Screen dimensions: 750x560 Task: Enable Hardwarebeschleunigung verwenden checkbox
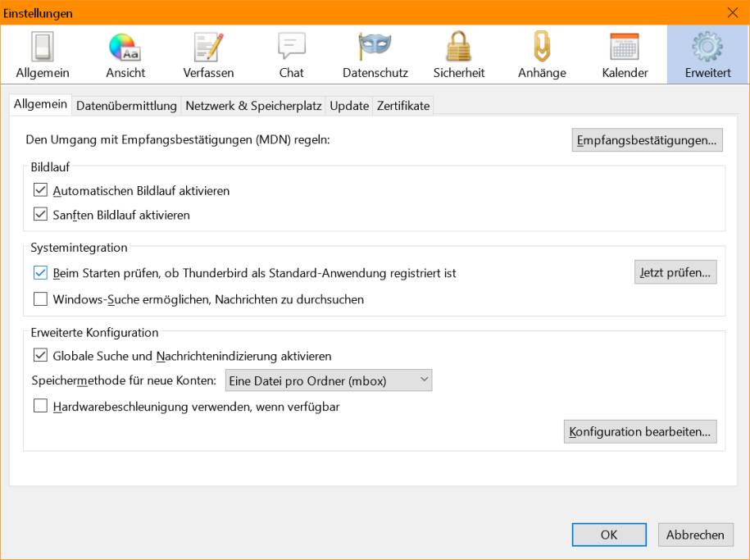tap(40, 406)
